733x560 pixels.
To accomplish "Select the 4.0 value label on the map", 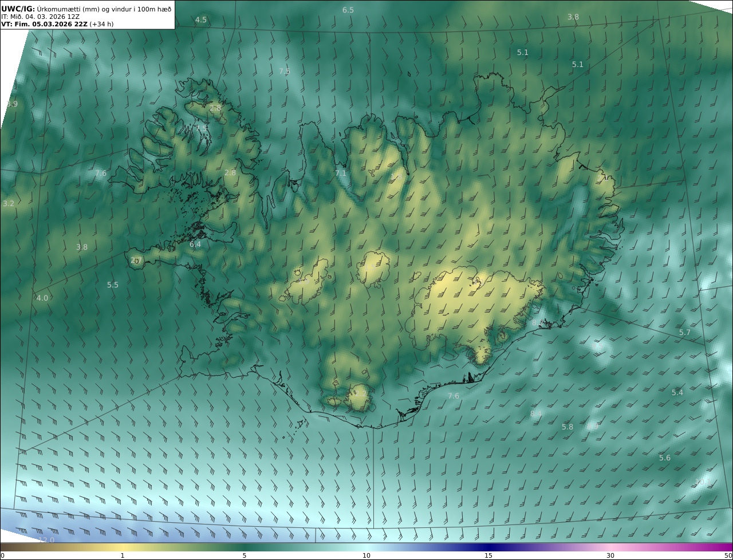I will (42, 298).
